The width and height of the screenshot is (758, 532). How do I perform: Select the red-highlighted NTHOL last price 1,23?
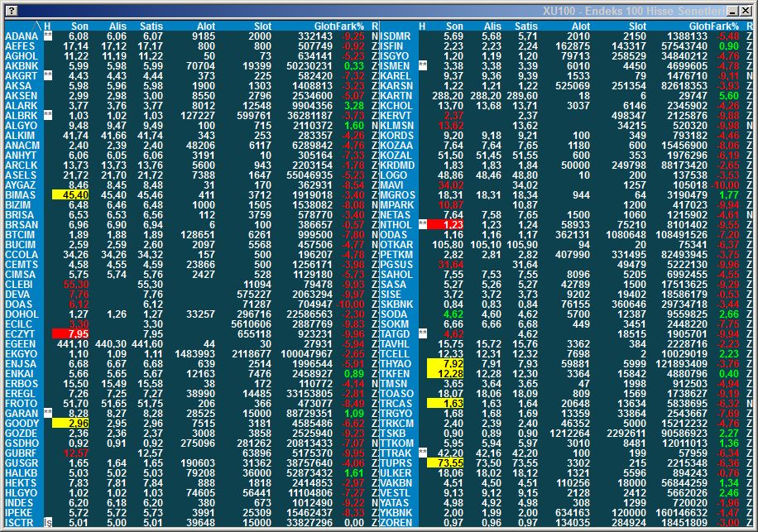pos(445,224)
